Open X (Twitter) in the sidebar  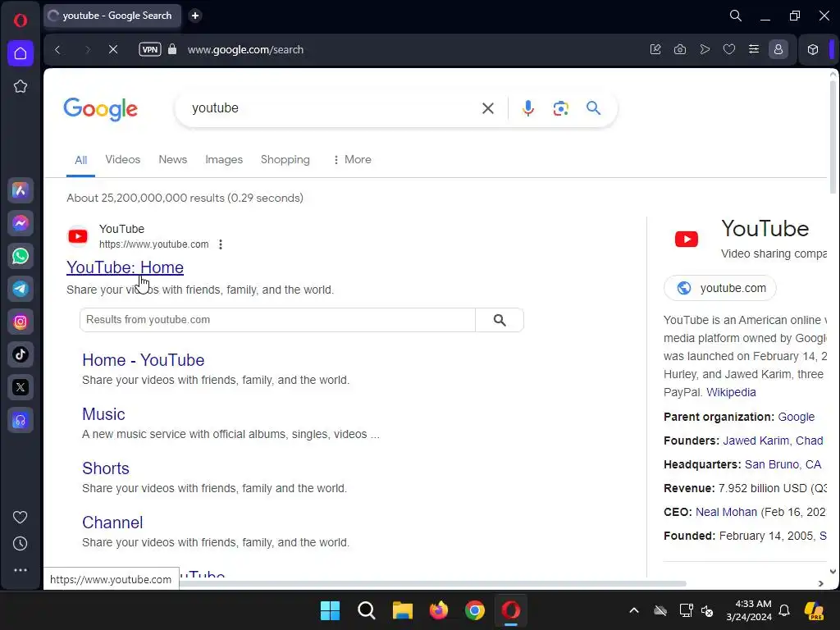(x=21, y=387)
